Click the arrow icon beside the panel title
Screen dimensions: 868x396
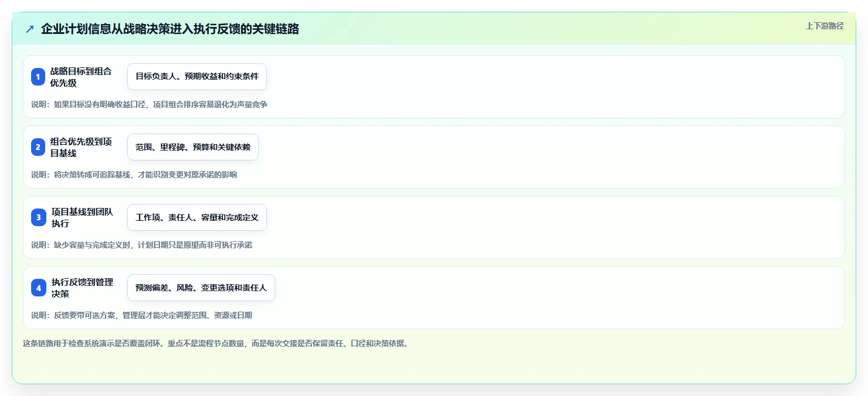tap(30, 29)
